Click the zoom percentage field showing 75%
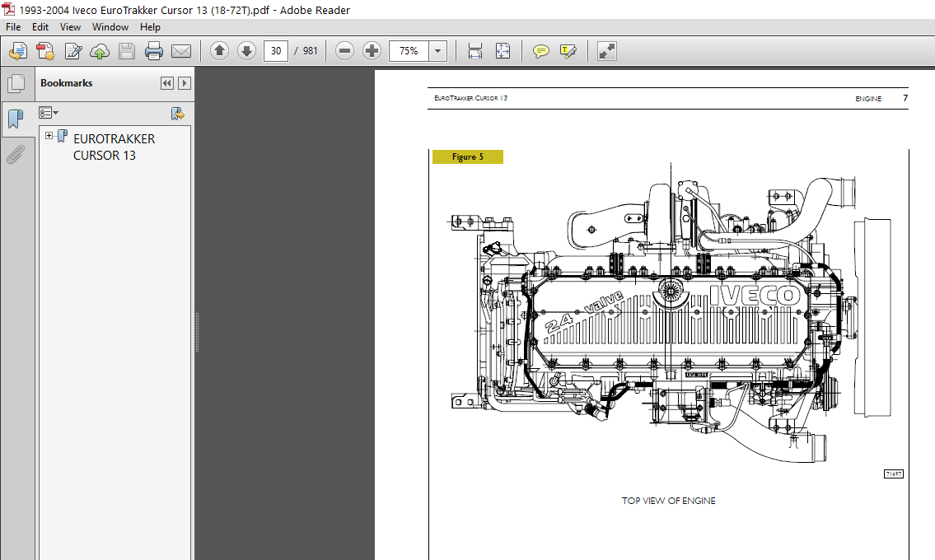Screen dimensions: 935x560 coord(409,51)
